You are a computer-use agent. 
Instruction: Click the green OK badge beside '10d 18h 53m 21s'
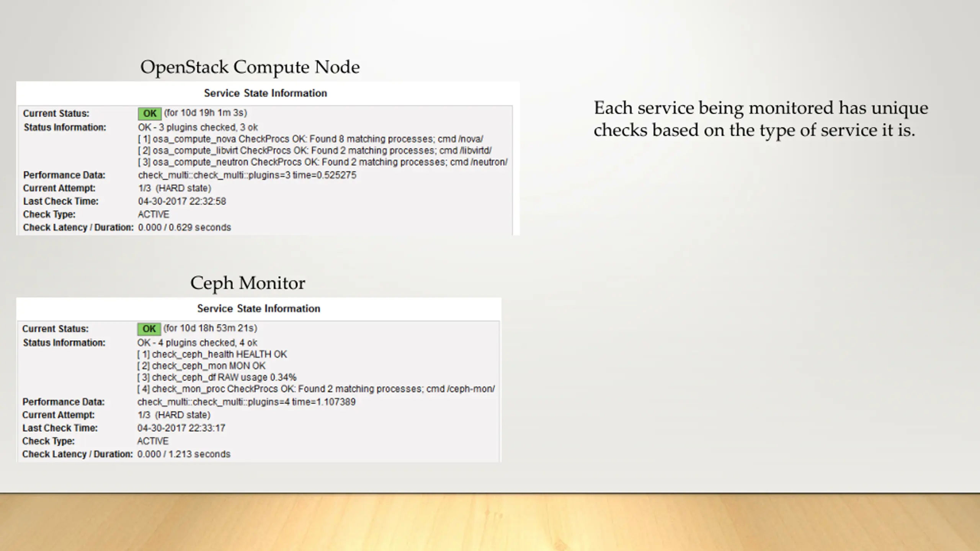(149, 329)
